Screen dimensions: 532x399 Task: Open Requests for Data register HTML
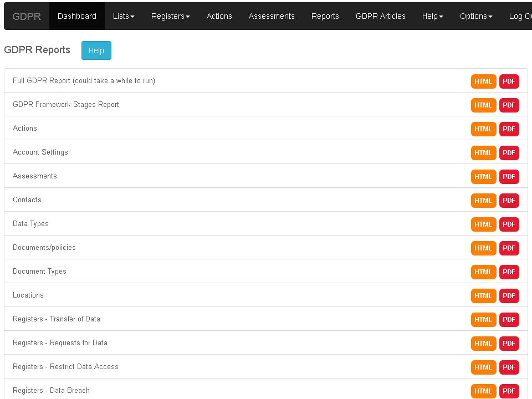click(483, 344)
